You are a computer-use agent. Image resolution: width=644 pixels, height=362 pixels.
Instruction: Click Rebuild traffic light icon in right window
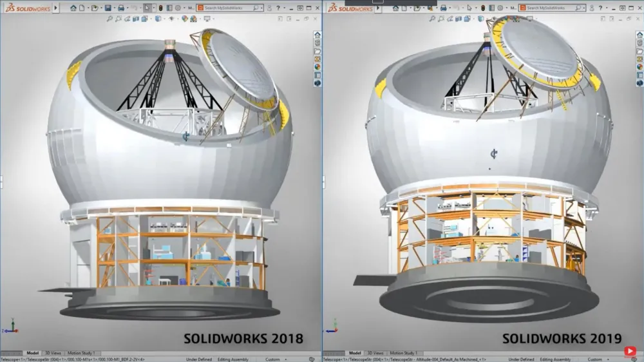(483, 8)
